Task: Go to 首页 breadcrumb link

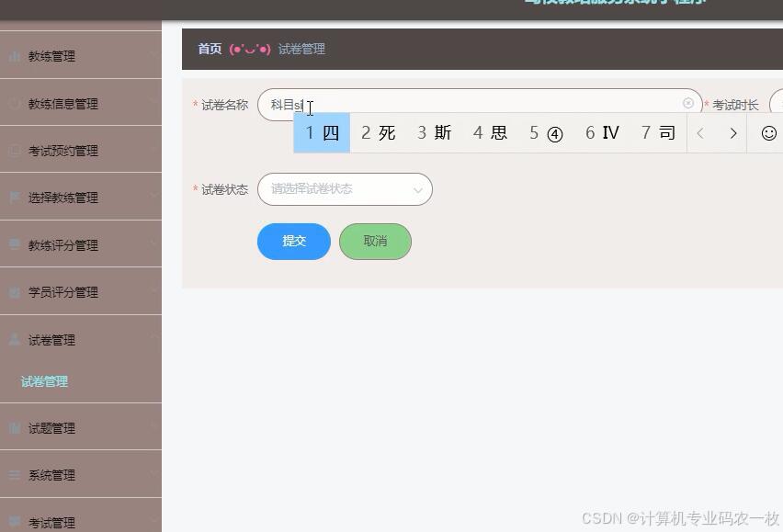Action: [x=210, y=49]
